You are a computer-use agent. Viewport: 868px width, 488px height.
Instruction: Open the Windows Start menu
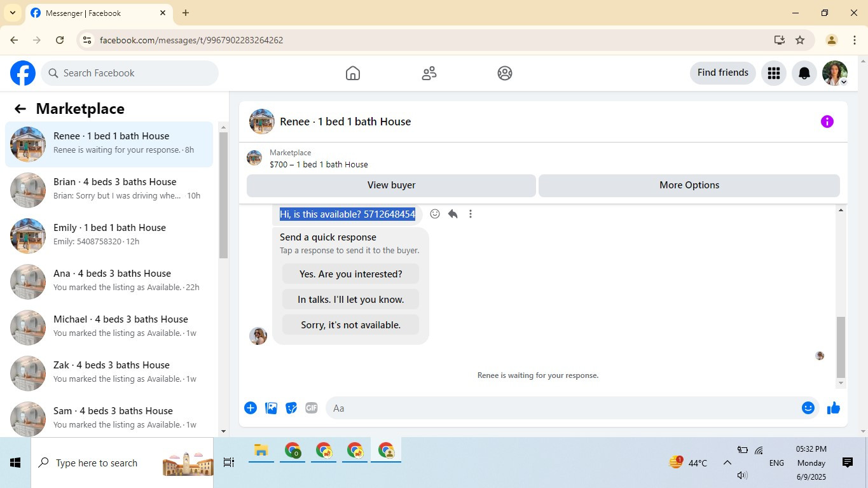15,463
